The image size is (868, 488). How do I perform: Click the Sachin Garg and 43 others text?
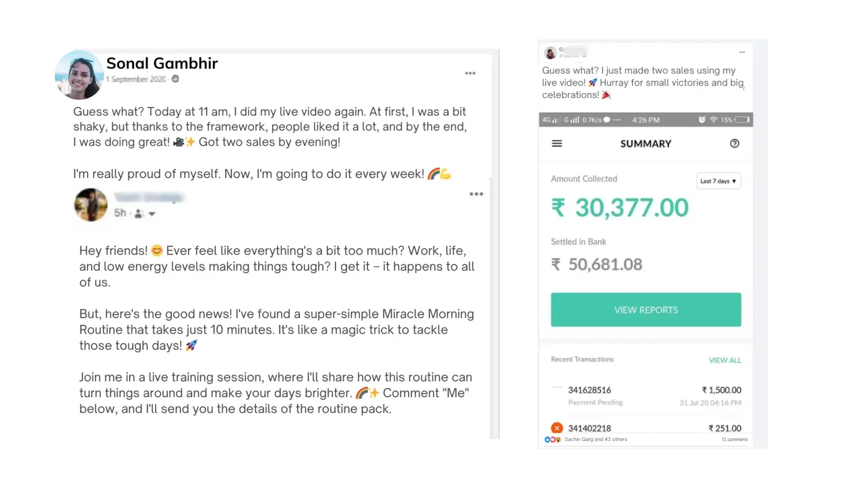click(x=595, y=439)
